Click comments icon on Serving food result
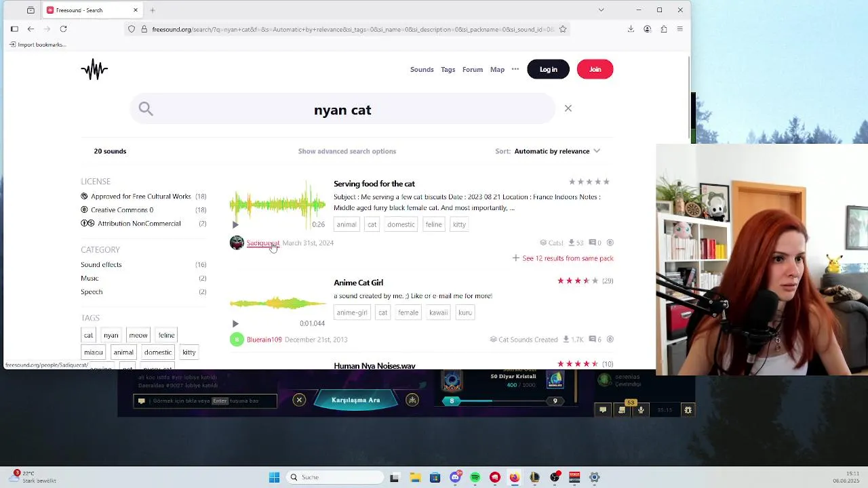This screenshot has width=868, height=488. (592, 243)
